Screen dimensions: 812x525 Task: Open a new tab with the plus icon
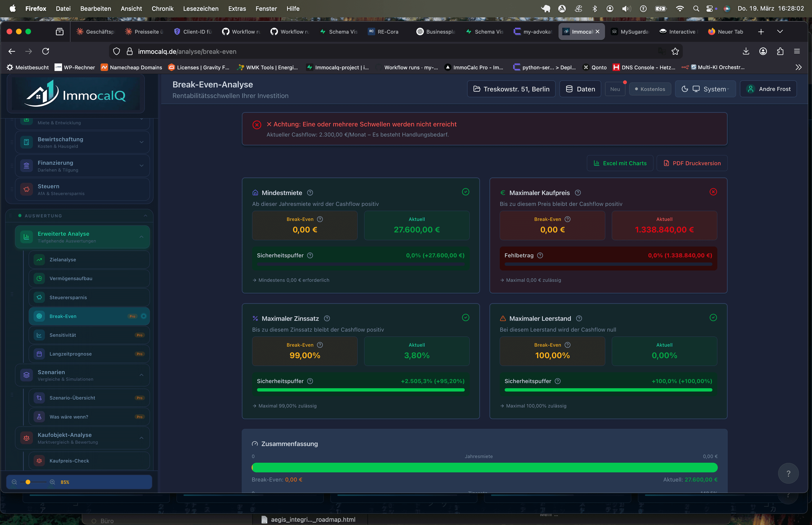click(761, 32)
